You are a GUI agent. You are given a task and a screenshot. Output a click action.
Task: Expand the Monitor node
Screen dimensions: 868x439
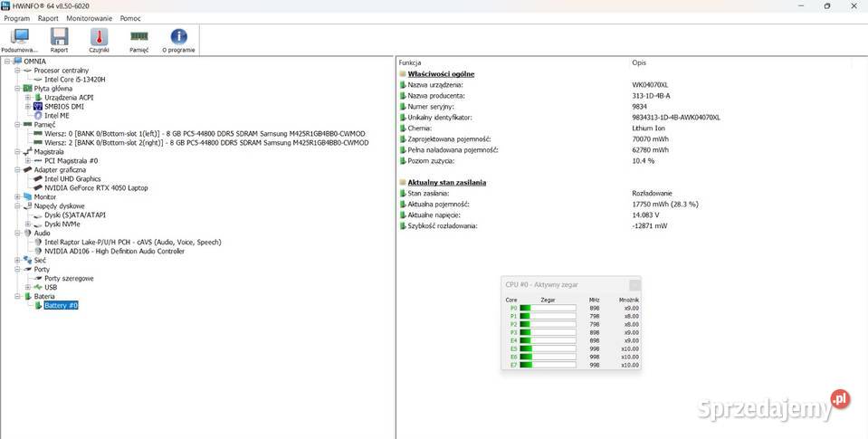coord(18,196)
